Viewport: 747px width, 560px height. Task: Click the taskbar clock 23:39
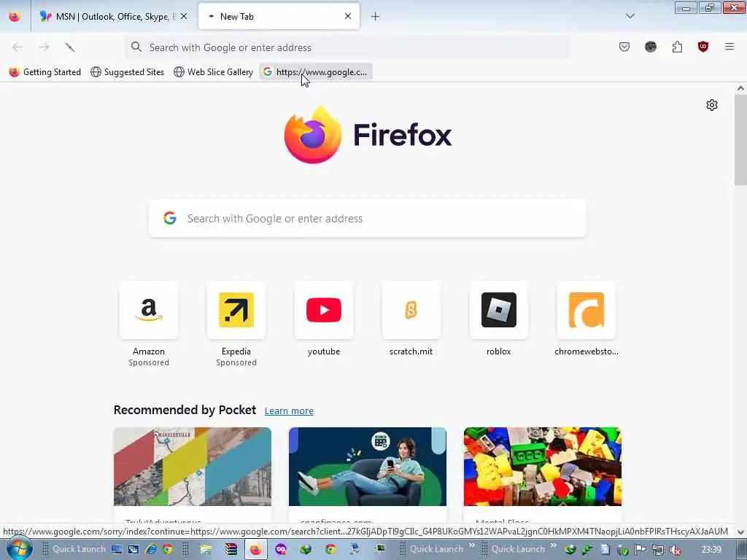click(712, 550)
